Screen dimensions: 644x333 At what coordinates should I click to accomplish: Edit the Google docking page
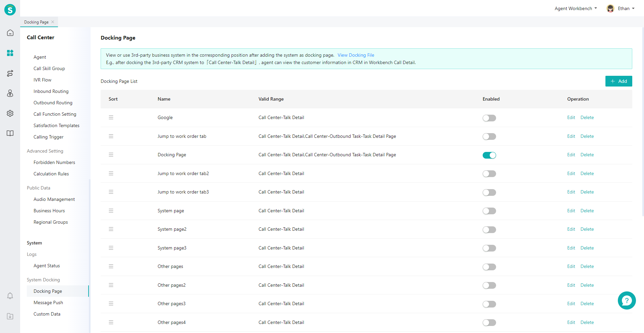point(571,117)
